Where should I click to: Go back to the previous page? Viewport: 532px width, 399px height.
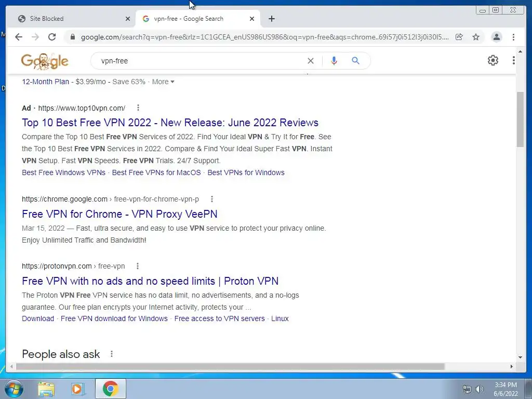tap(19, 37)
